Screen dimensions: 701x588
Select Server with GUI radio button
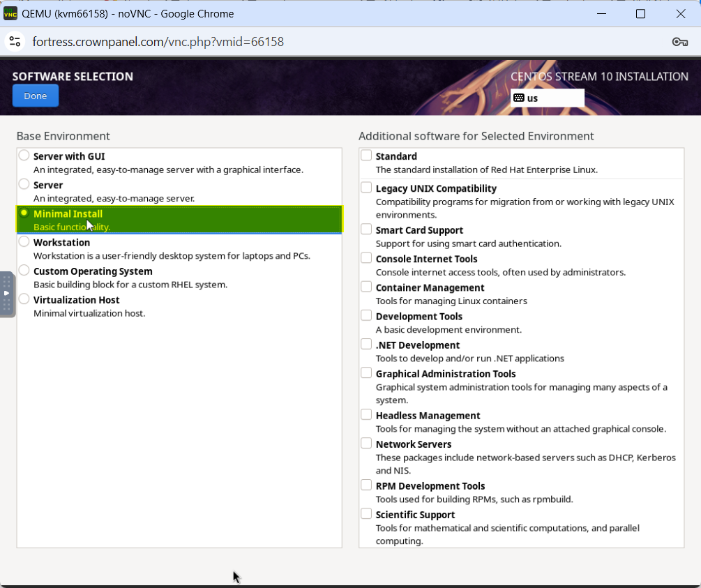click(24, 156)
